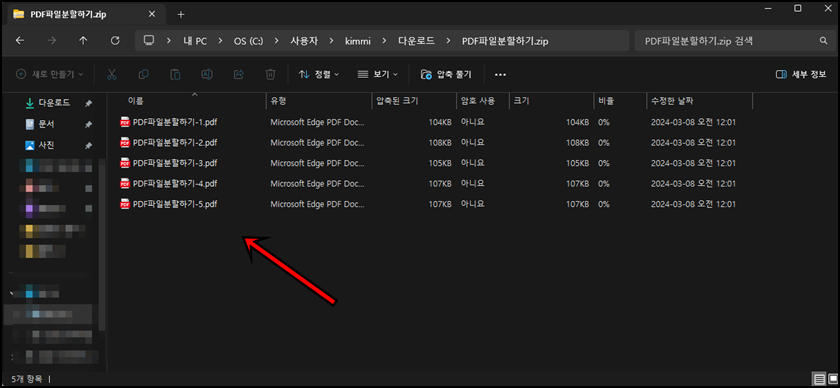Click the search magnifier icon
Viewport: 840px width, 388px height.
coord(823,41)
